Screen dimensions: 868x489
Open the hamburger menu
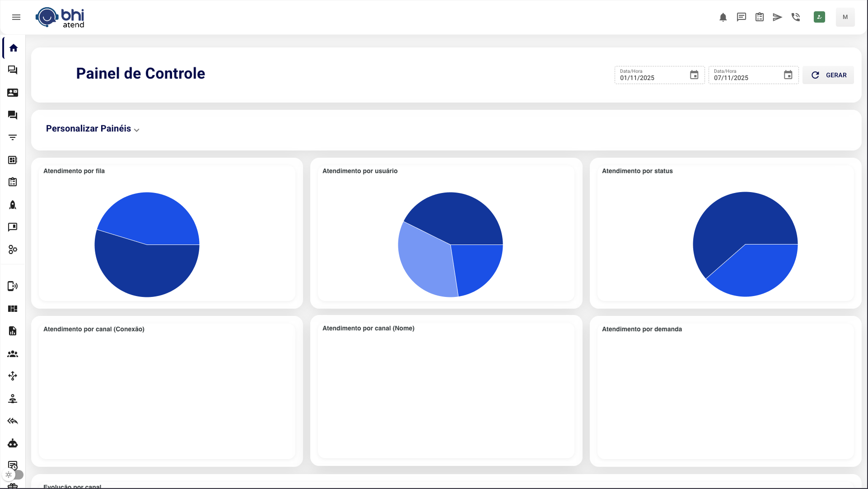[16, 17]
